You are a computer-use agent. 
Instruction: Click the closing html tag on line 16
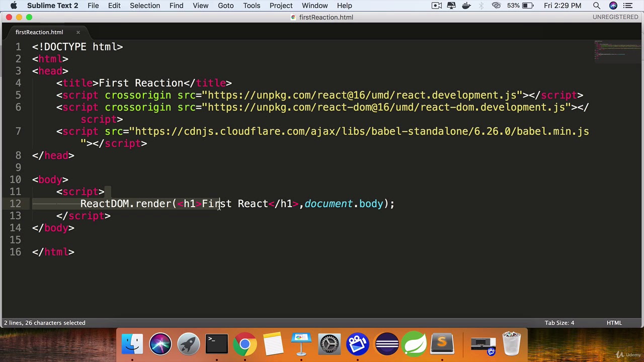click(x=53, y=252)
